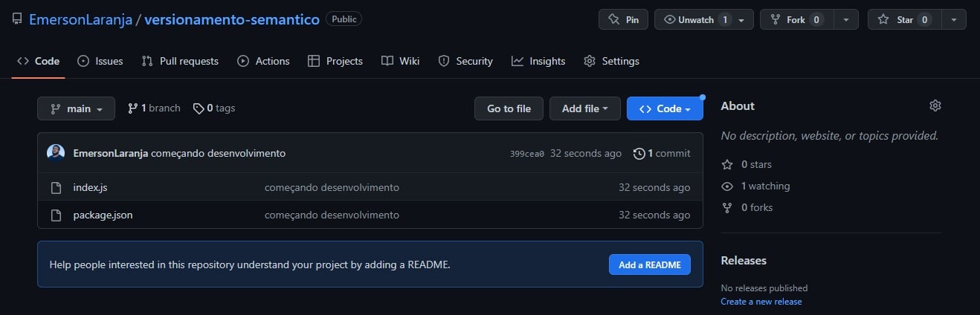Expand the Fork dropdown arrow
Viewport: 980px width, 315px height.
pos(846,19)
